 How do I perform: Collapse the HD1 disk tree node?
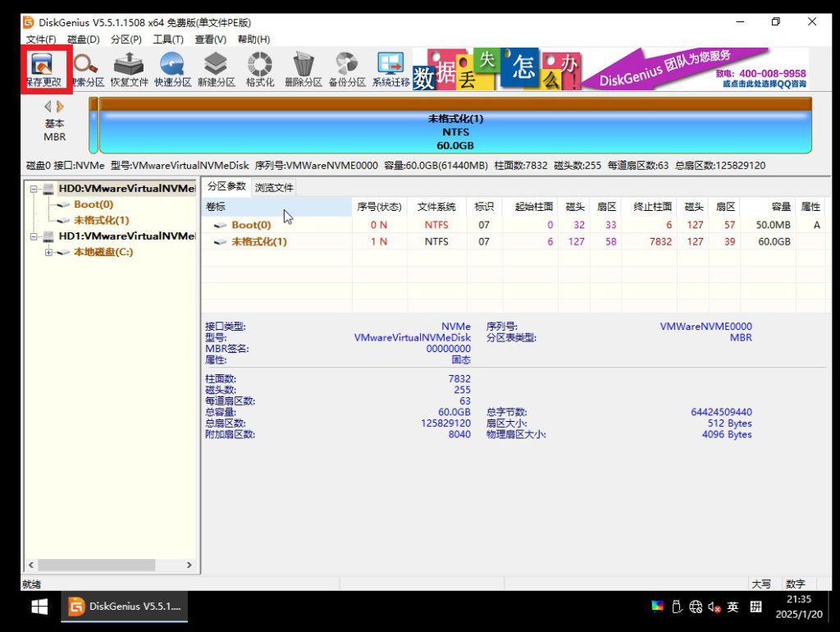[34, 236]
